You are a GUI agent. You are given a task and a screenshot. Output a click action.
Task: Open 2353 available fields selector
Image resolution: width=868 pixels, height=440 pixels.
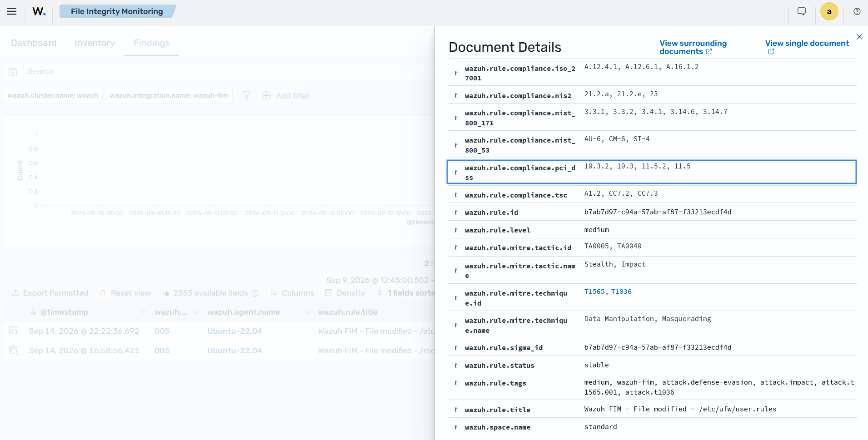click(210, 293)
